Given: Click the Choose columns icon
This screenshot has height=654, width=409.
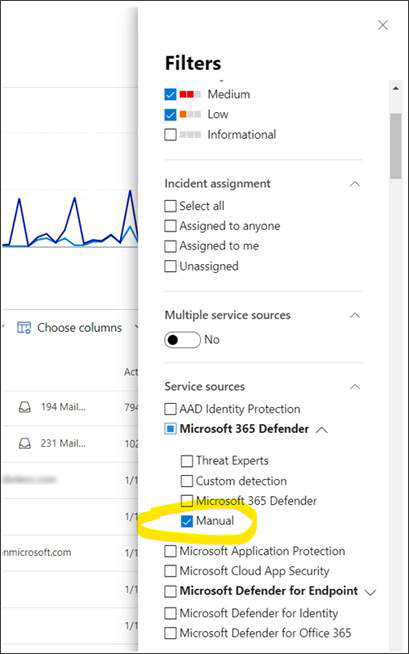Looking at the screenshot, I should click(24, 328).
